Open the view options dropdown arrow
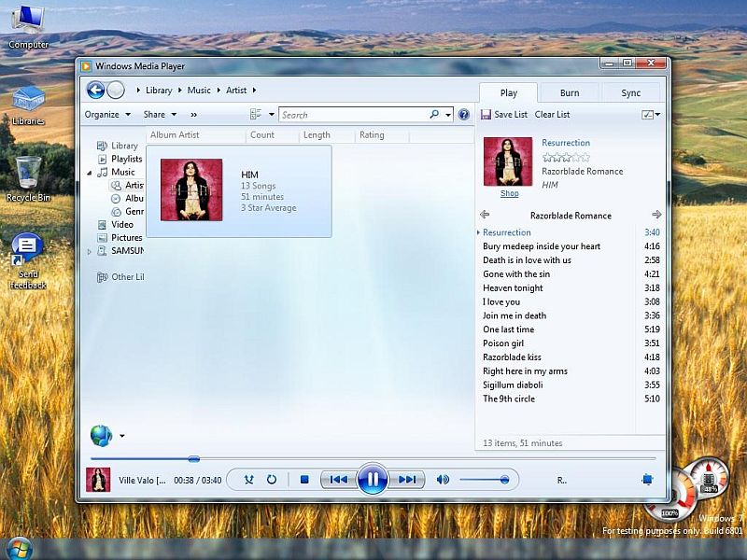The width and height of the screenshot is (747, 560). [x=272, y=114]
